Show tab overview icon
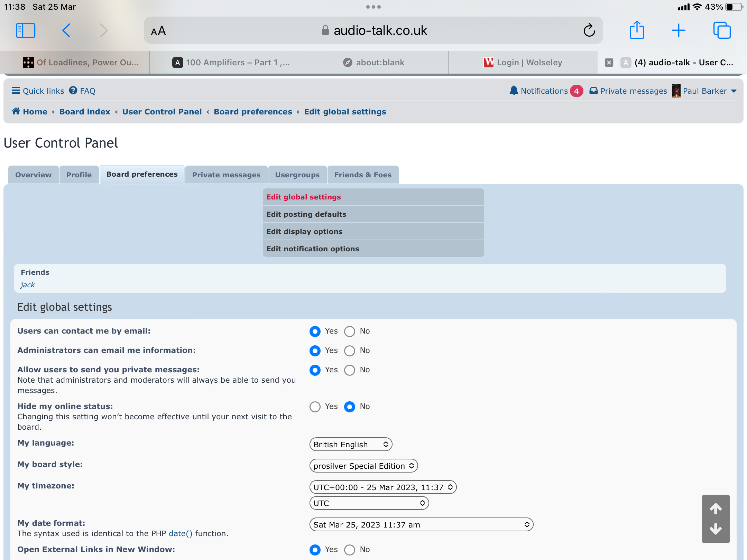 pyautogui.click(x=722, y=30)
